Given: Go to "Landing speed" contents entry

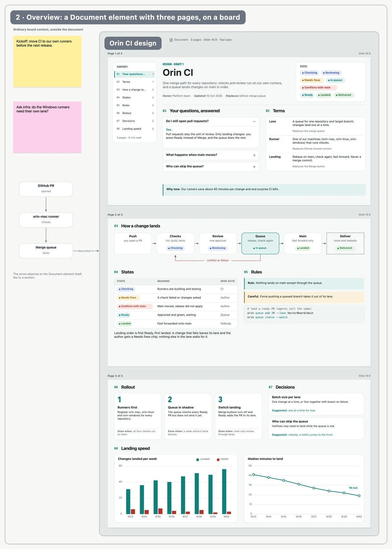Looking at the screenshot, I should (x=135, y=129).
